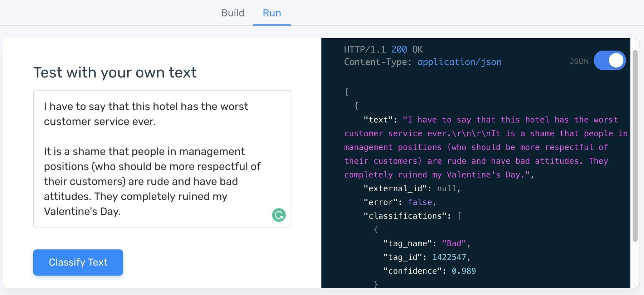Click the "Test with your own text" heading
The image size is (644, 295).
click(x=115, y=73)
